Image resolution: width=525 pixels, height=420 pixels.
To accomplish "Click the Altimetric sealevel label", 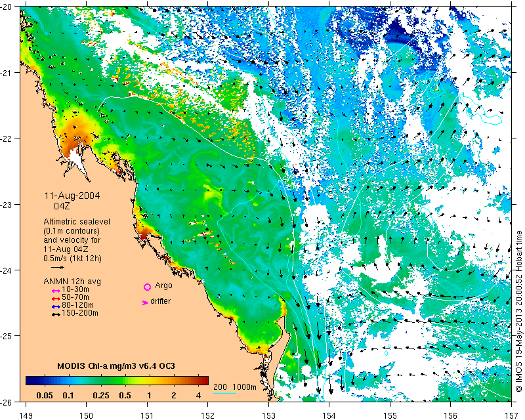I will (77, 222).
